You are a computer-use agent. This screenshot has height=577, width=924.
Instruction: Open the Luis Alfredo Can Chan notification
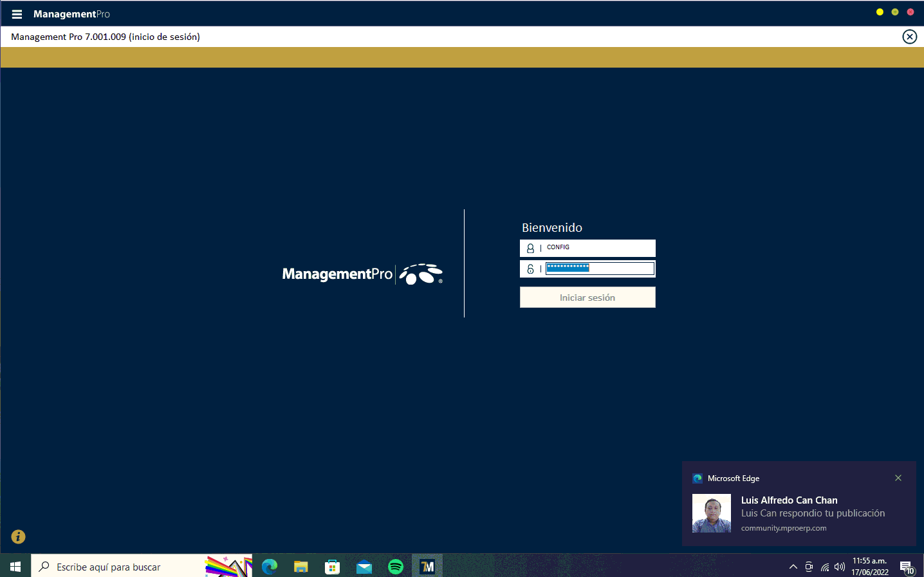(812, 507)
